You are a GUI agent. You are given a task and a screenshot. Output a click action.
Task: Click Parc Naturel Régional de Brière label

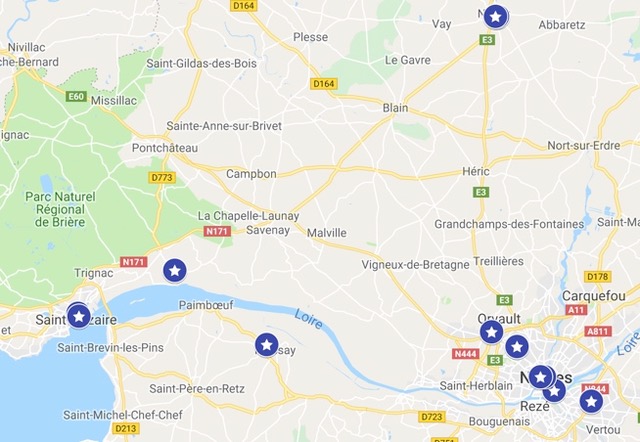click(60, 209)
